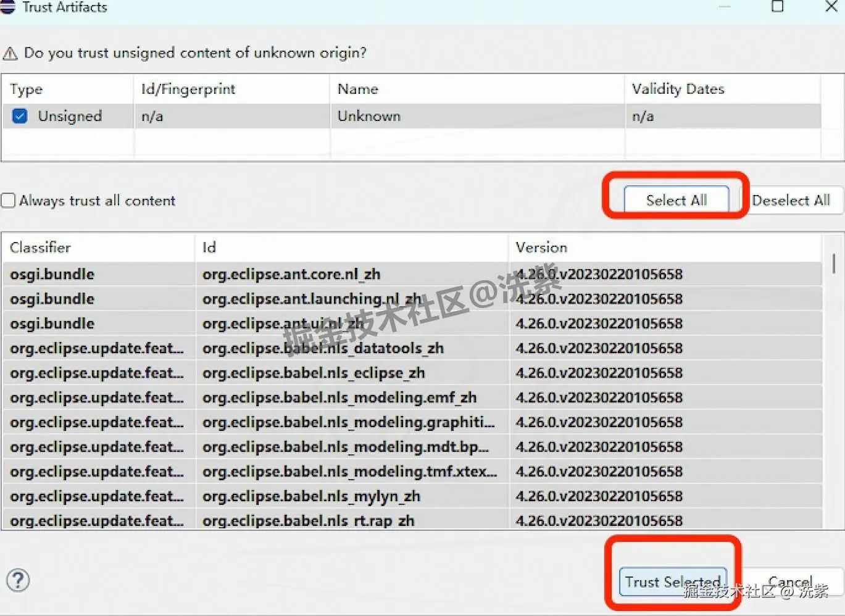This screenshot has width=845, height=616.
Task: Minimize the Trust Artifacts window
Action: [x=725, y=7]
